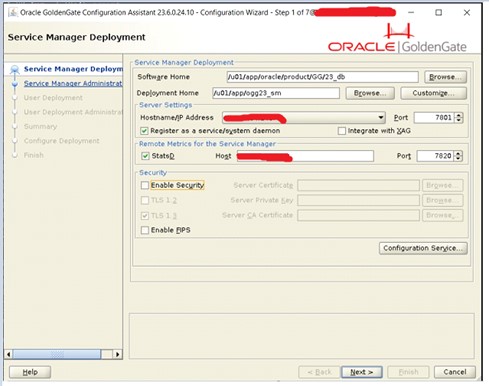Uncheck the StatsD remote metrics checkbox
Screen dimensions: 489x386
(145, 156)
